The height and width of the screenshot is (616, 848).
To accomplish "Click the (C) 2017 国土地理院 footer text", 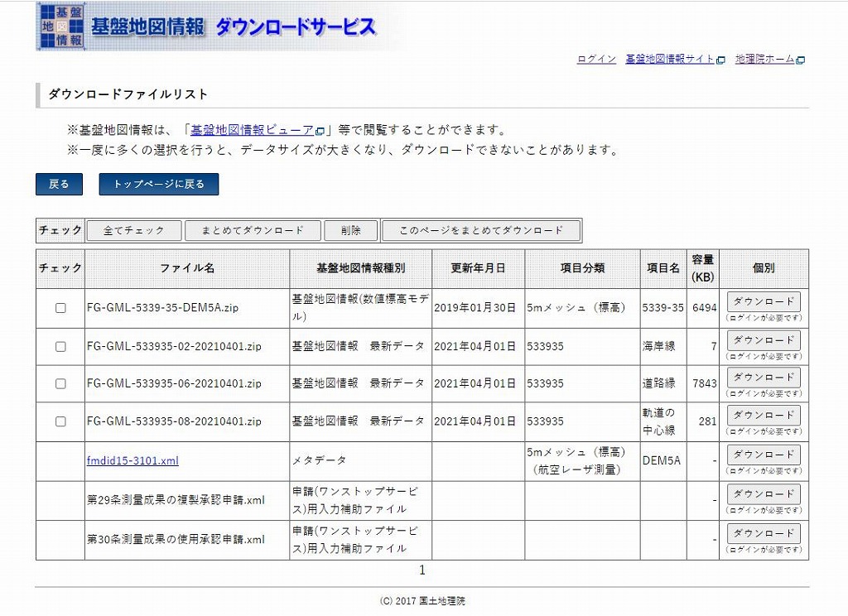I will (x=422, y=601).
